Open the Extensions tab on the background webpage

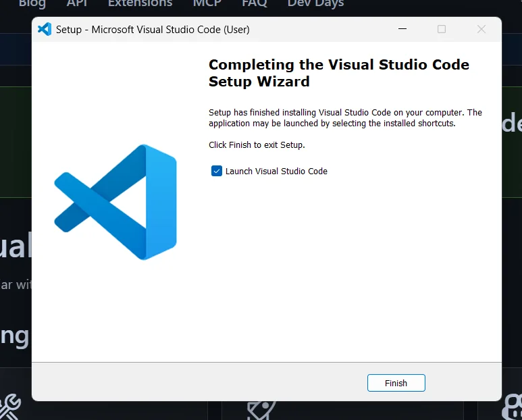coord(140,3)
